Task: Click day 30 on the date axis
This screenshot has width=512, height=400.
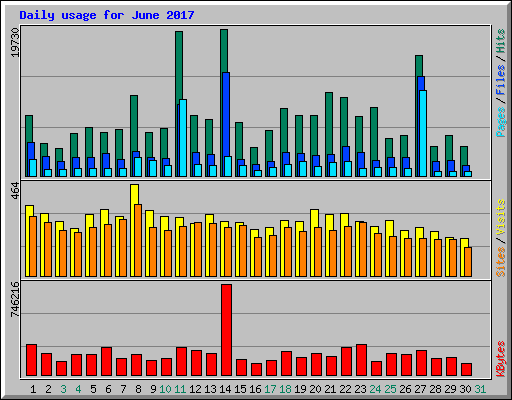Action: [x=465, y=389]
